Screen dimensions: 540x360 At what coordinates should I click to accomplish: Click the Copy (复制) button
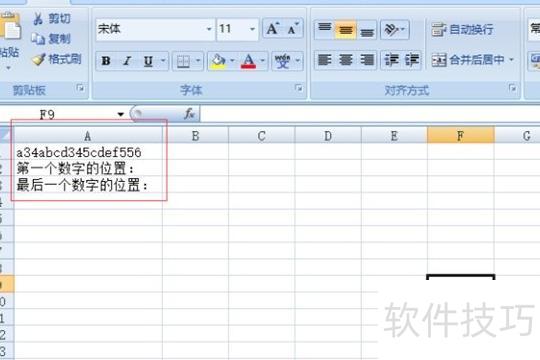coord(51,39)
